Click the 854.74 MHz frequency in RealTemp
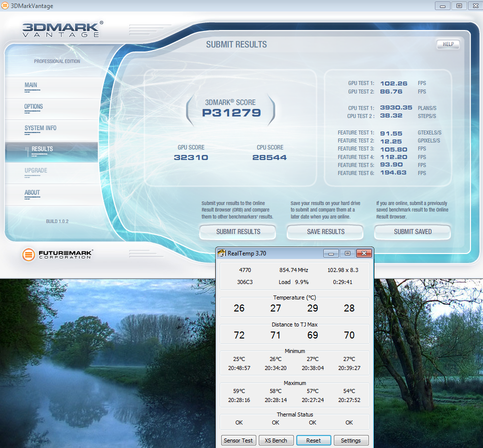Image resolution: width=483 pixels, height=448 pixels. [294, 270]
